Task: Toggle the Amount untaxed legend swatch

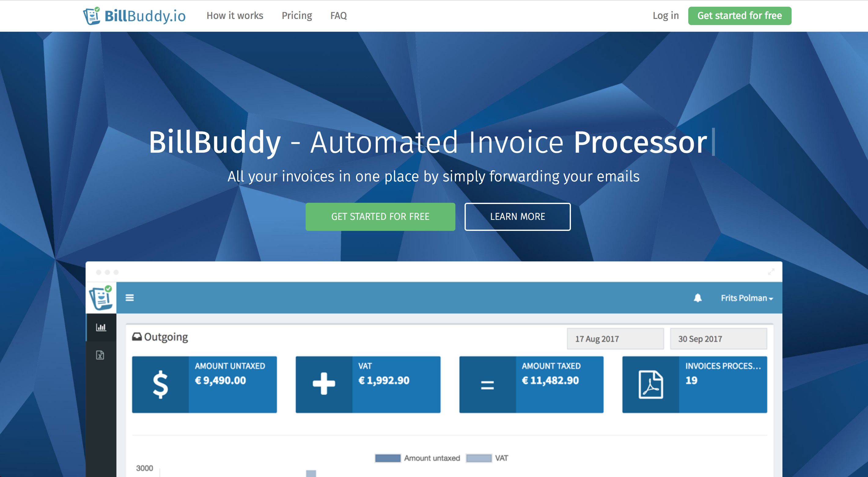Action: 388,458
